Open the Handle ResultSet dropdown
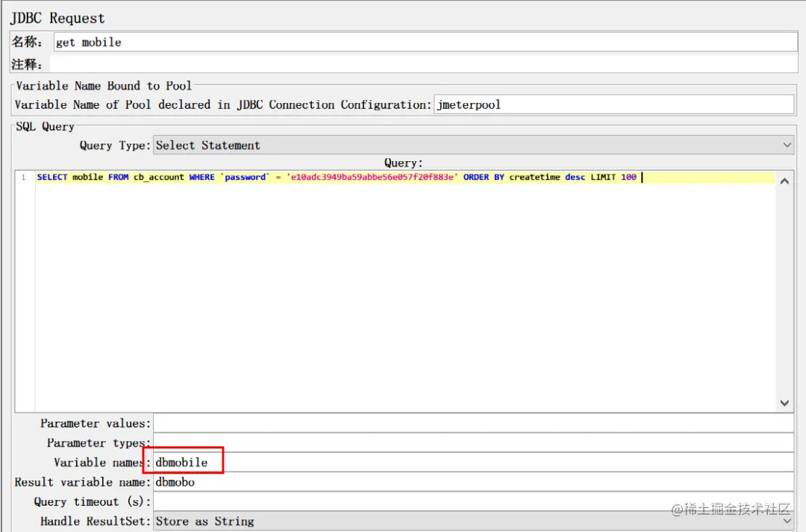The width and height of the screenshot is (806, 532). click(473, 522)
